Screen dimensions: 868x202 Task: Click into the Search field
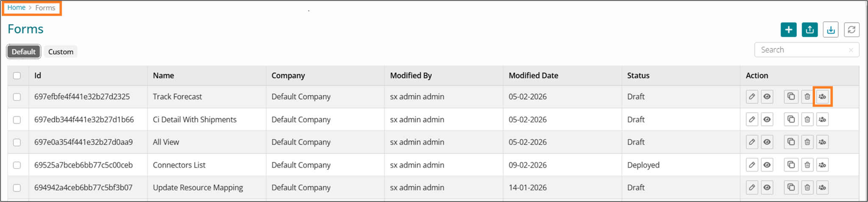[801, 50]
